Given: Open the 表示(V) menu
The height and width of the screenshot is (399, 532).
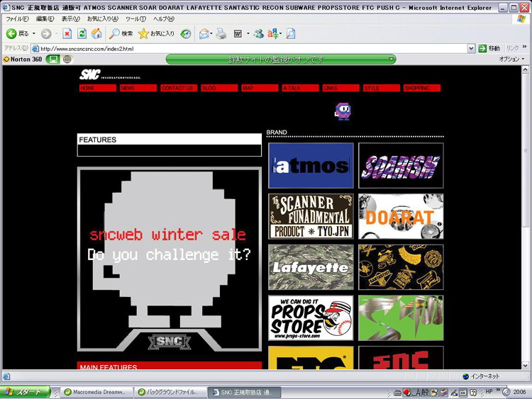Looking at the screenshot, I should [x=70, y=19].
